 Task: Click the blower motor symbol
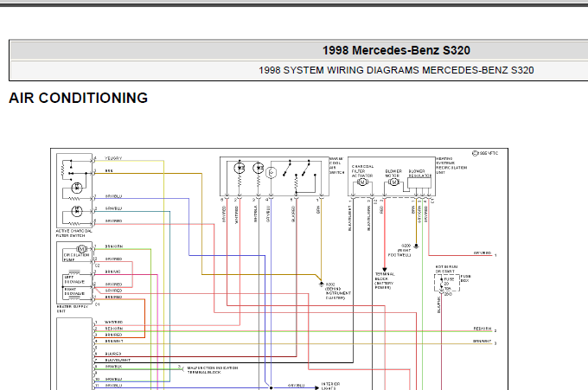tap(393, 182)
